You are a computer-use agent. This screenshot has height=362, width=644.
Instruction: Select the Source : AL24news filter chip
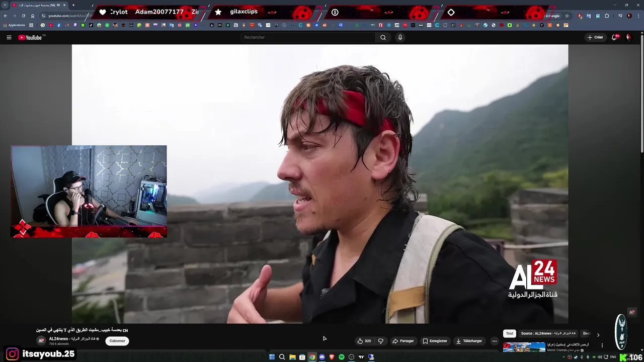tap(548, 333)
